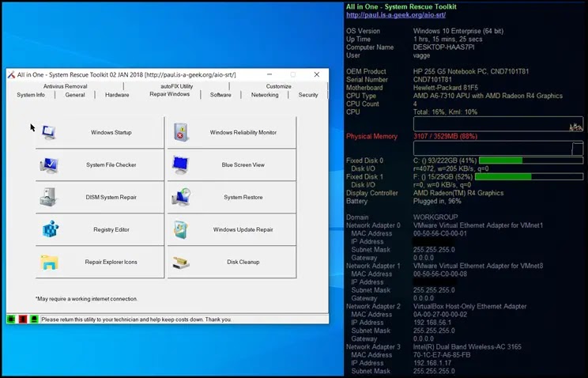This screenshot has height=378, width=588.
Task: Switch to the Software tab
Action: click(x=220, y=95)
